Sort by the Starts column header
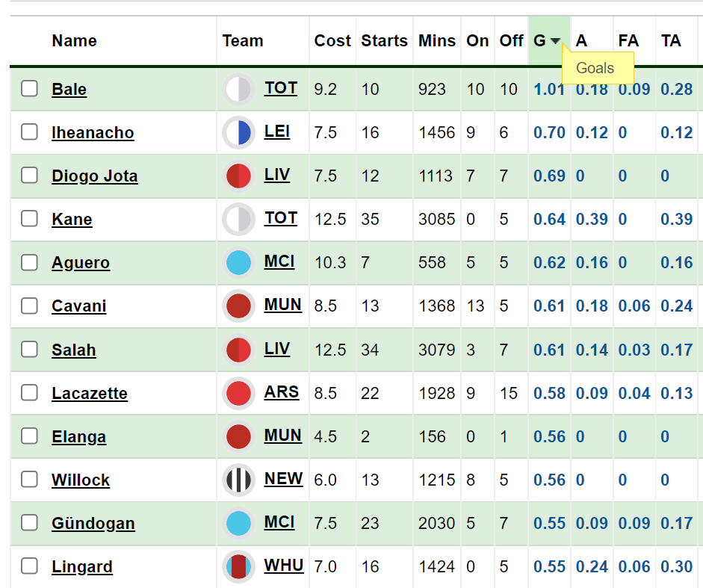This screenshot has width=703, height=588. (384, 41)
